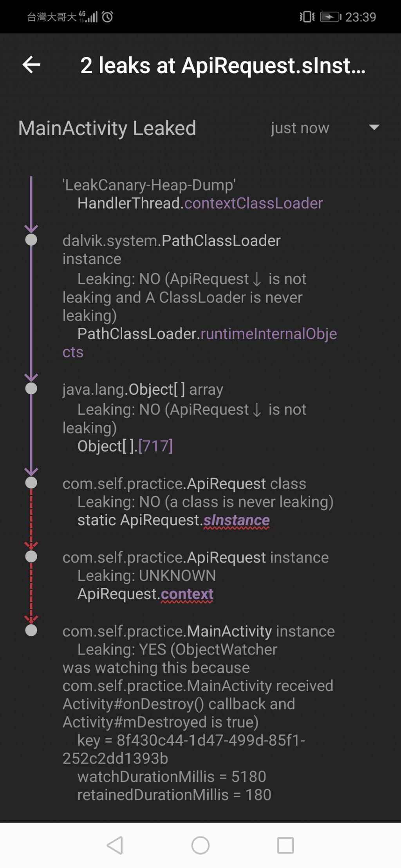The height and width of the screenshot is (868, 401).
Task: Tap Android back navigation triangle
Action: point(115,845)
